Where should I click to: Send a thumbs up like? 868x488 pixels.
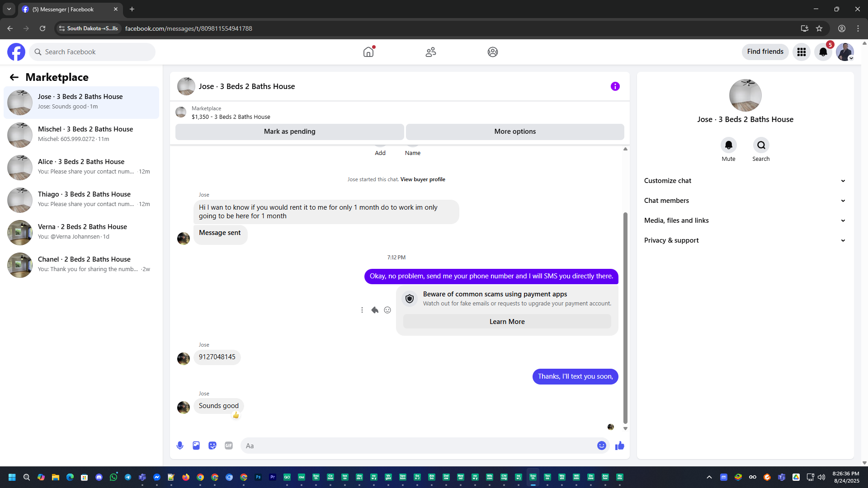coord(619,446)
